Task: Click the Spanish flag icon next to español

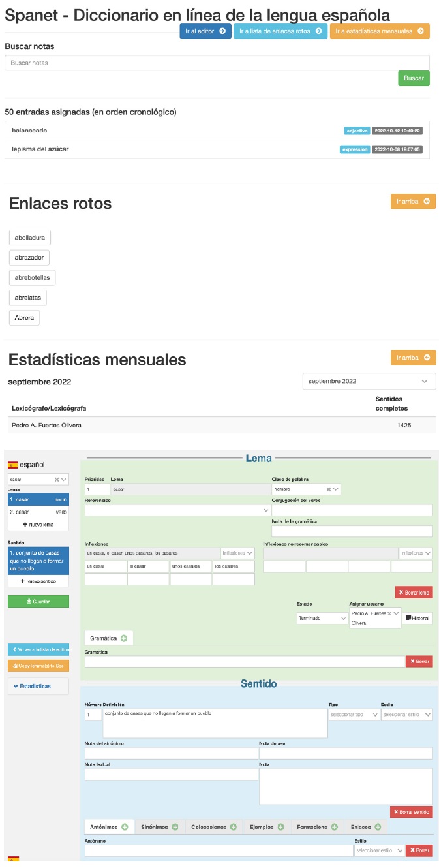Action: click(12, 465)
